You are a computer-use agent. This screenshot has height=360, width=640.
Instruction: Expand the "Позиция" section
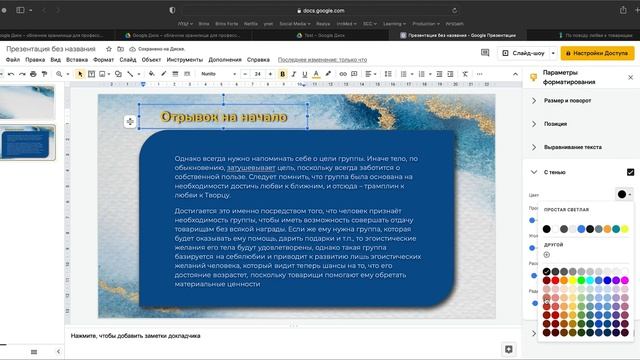(555, 124)
